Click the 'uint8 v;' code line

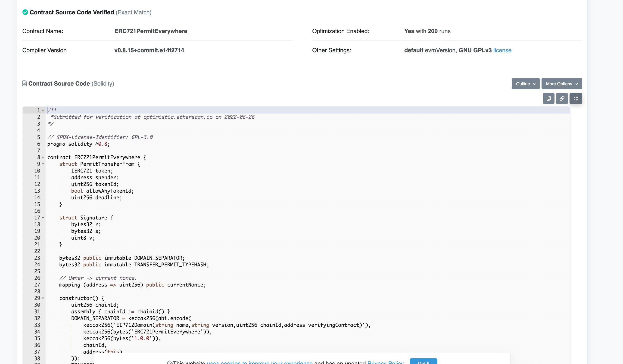click(83, 238)
